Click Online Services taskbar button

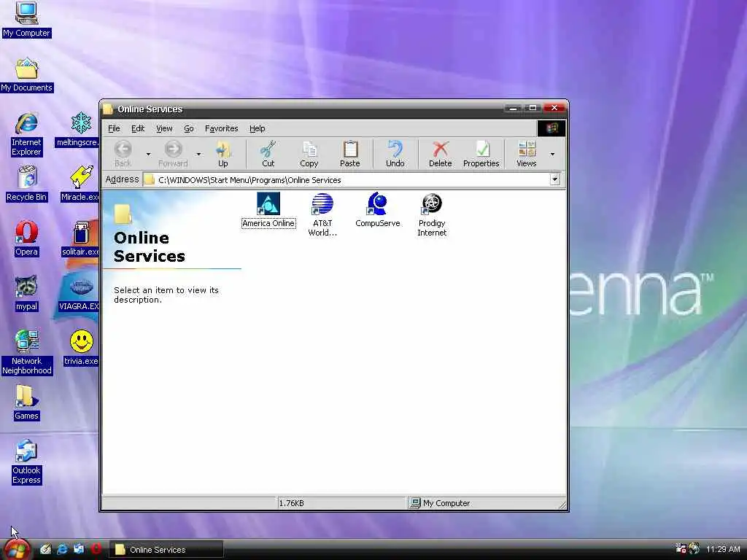pyautogui.click(x=166, y=550)
